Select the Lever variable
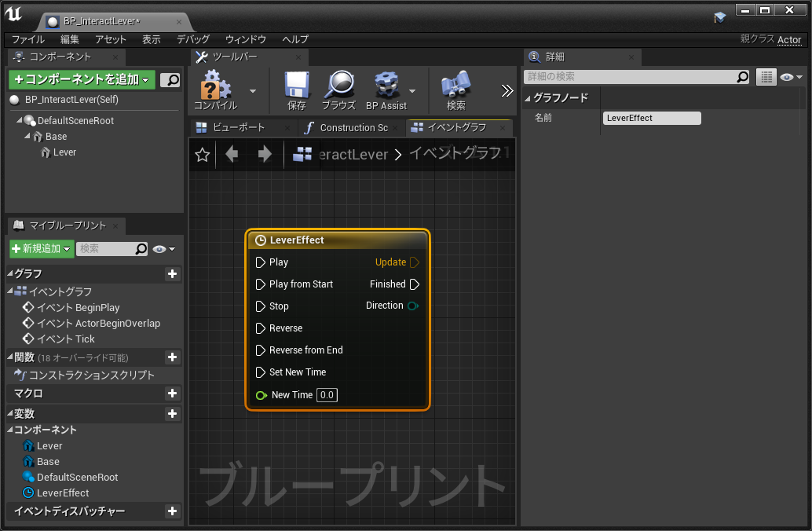The height and width of the screenshot is (531, 812). [49, 445]
